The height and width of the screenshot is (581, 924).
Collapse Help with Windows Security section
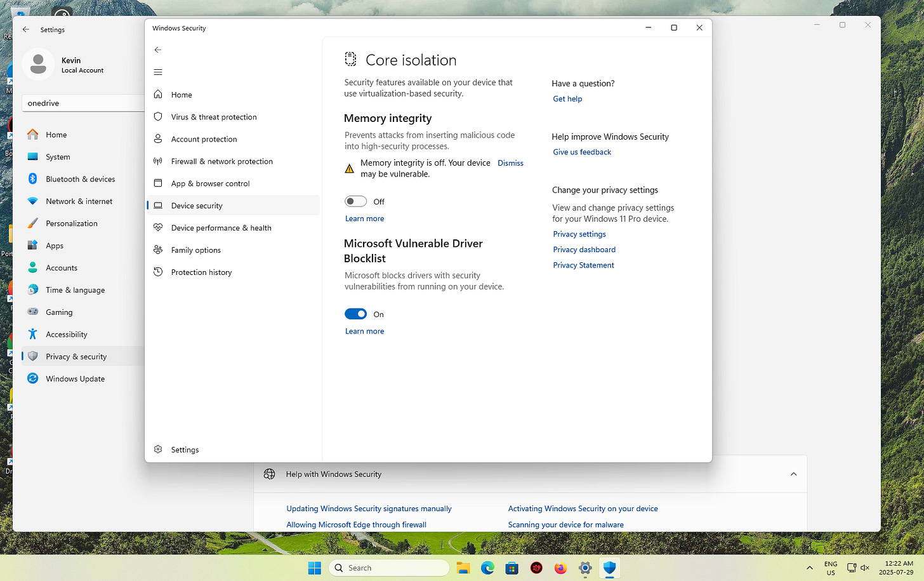(793, 474)
